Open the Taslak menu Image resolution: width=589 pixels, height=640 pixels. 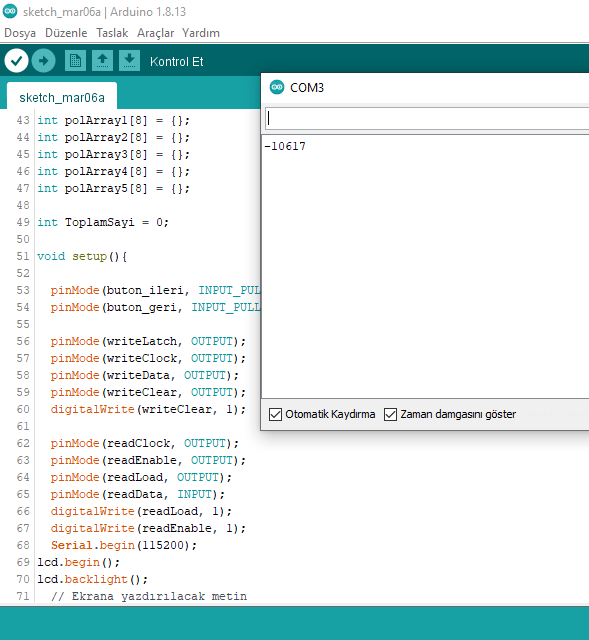click(112, 33)
